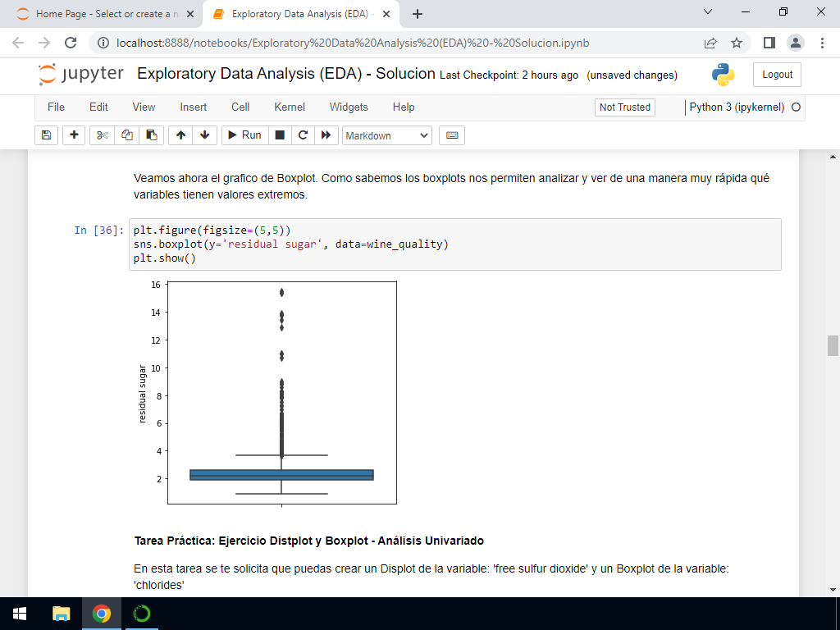Click the vertical scrollbar thumb

point(833,345)
